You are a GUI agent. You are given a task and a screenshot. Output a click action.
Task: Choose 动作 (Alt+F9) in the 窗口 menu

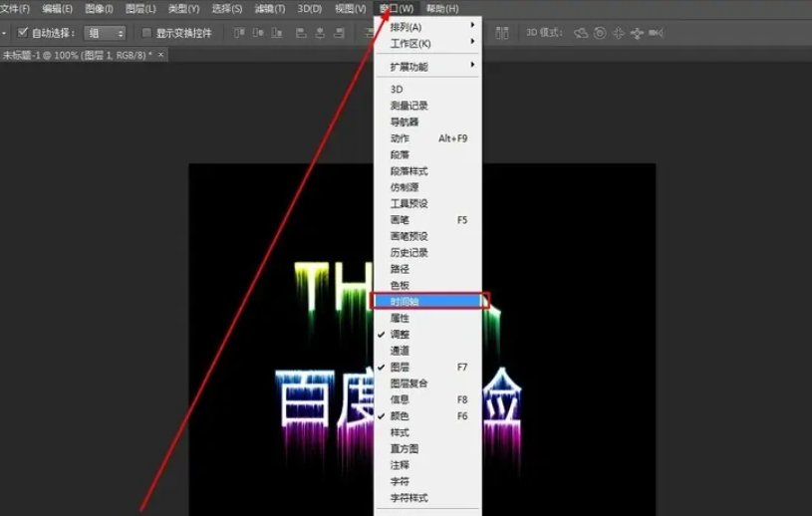pyautogui.click(x=427, y=138)
